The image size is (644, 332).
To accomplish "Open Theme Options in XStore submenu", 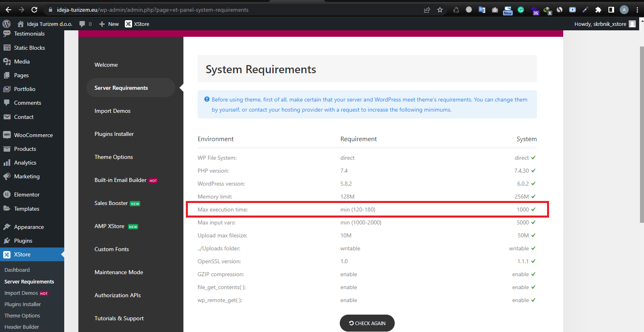I will coord(22,316).
